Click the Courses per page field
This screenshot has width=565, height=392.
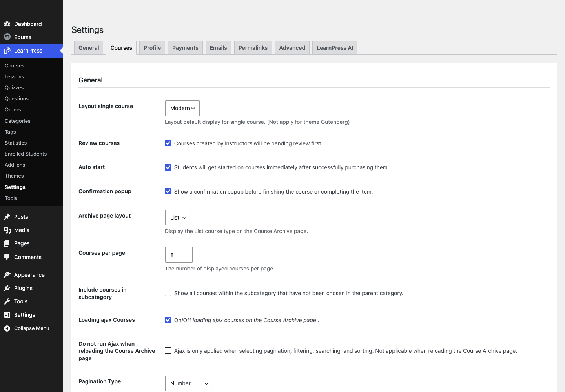click(x=179, y=255)
